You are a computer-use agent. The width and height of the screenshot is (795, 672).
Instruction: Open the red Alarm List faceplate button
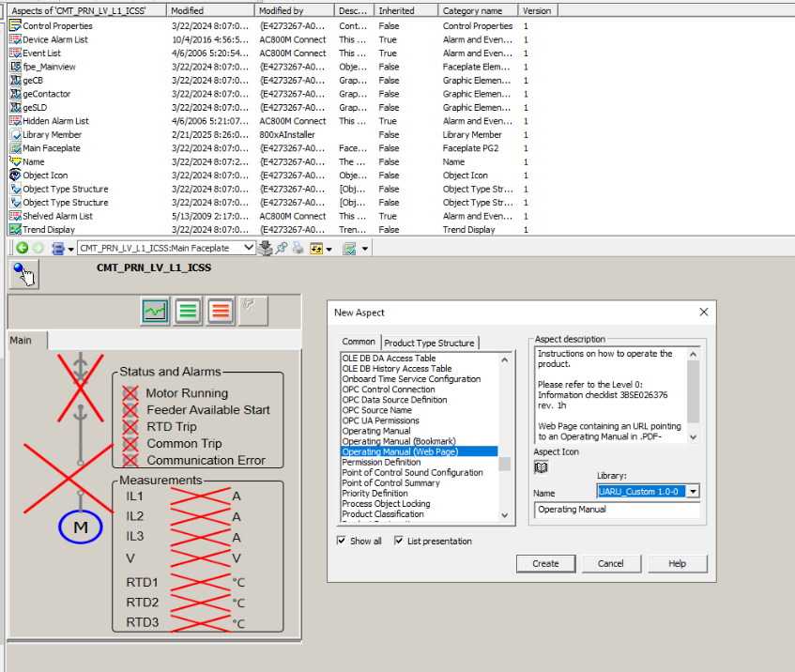221,311
